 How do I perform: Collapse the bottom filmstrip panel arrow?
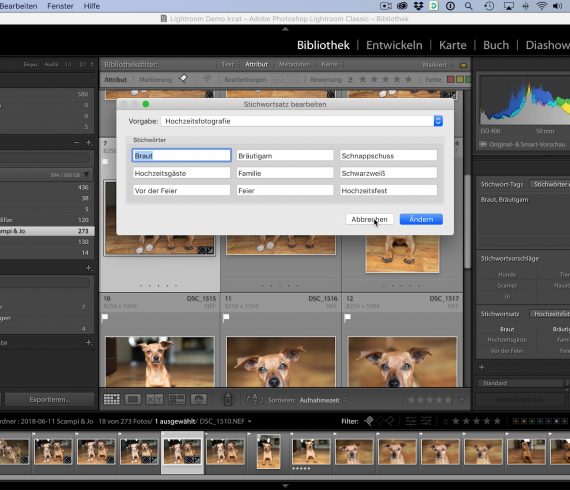click(285, 485)
